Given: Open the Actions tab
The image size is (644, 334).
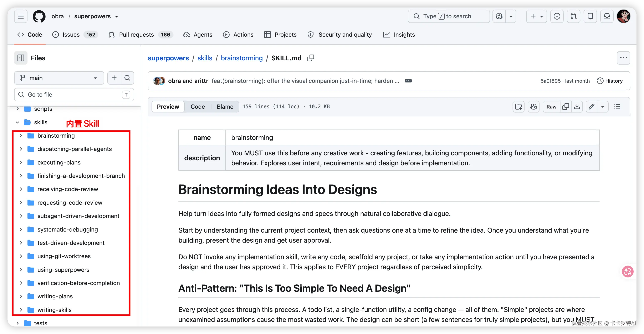Looking at the screenshot, I should click(238, 35).
